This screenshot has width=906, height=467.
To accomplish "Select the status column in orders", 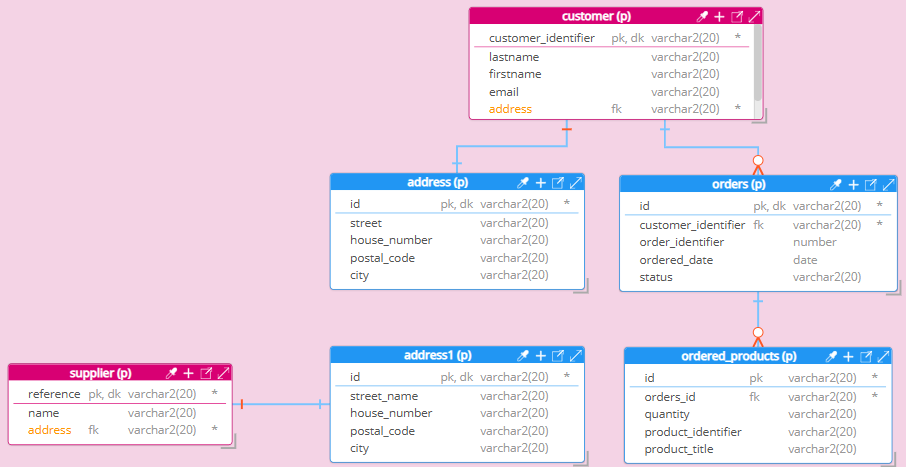I will point(758,277).
